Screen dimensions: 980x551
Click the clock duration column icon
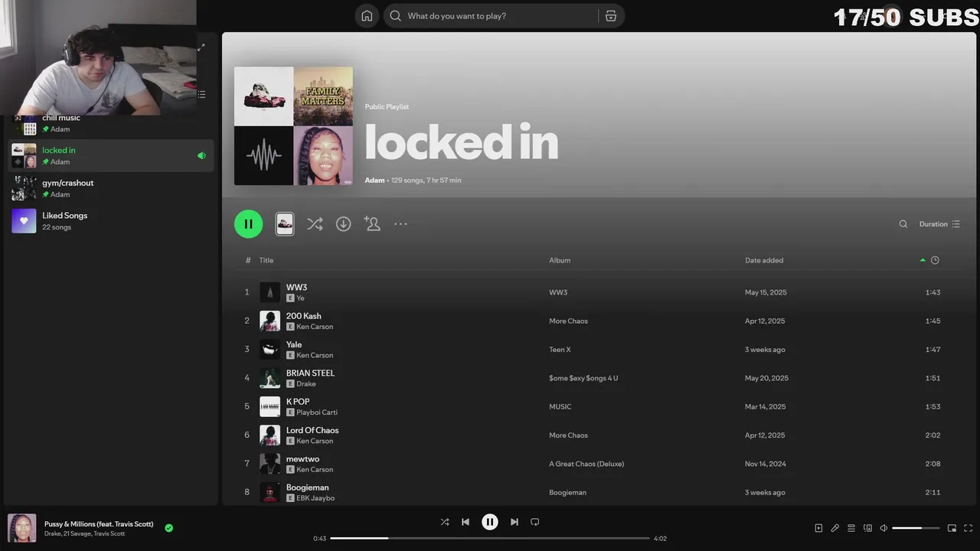point(935,260)
